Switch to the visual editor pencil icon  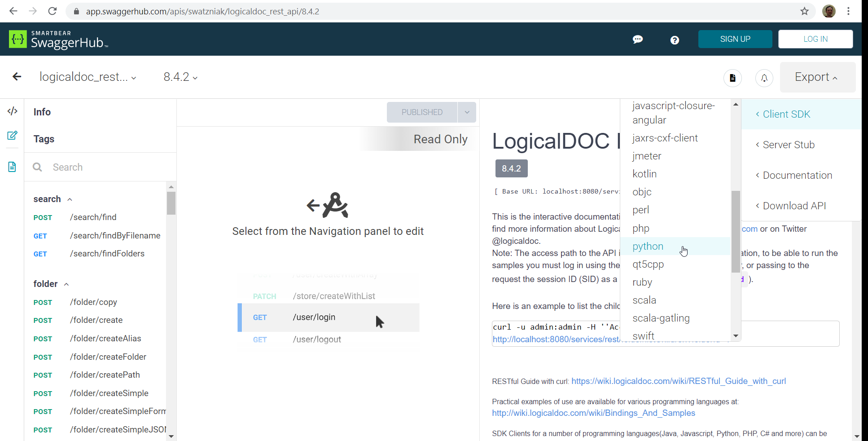coord(13,135)
